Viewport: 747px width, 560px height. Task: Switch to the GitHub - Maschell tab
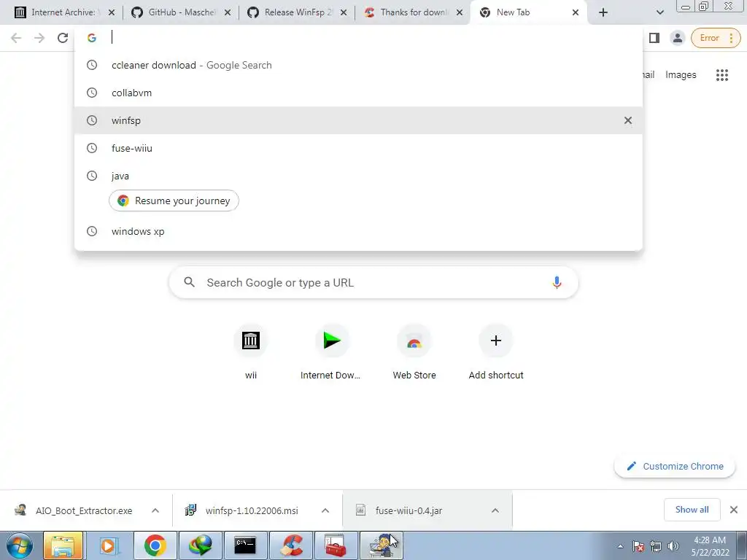[180, 12]
